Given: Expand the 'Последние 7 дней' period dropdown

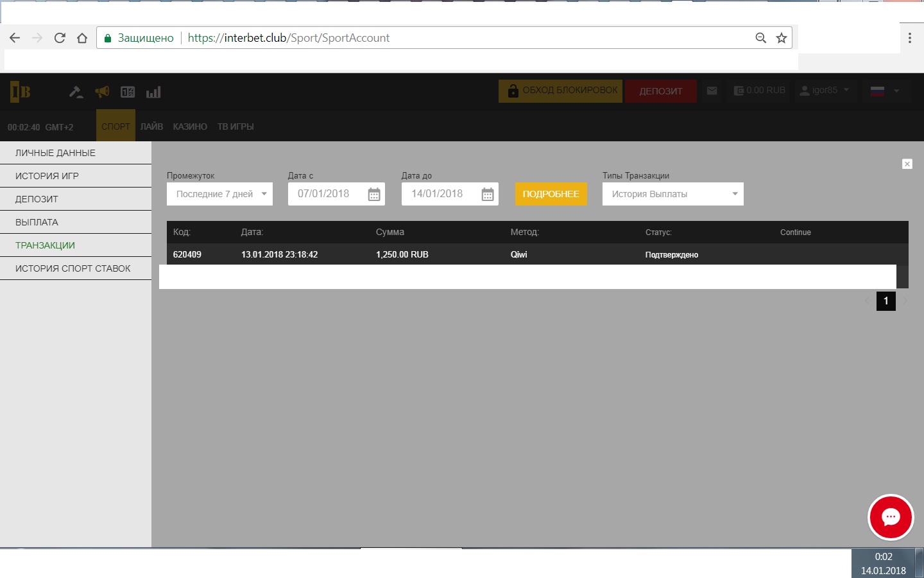Looking at the screenshot, I should click(x=219, y=194).
